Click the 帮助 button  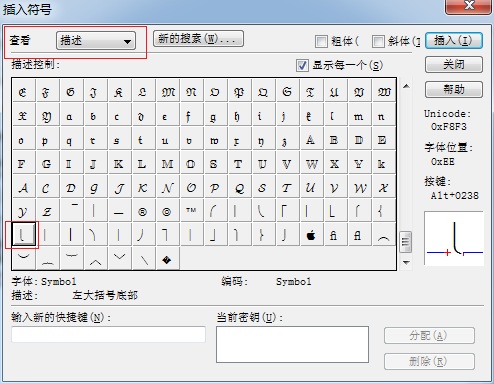pos(454,89)
